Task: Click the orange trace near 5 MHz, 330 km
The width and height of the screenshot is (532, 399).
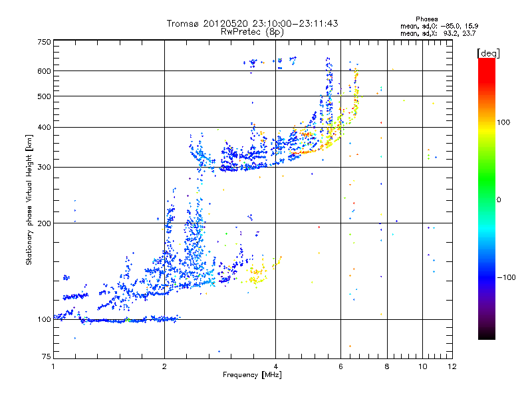Action: click(x=307, y=152)
